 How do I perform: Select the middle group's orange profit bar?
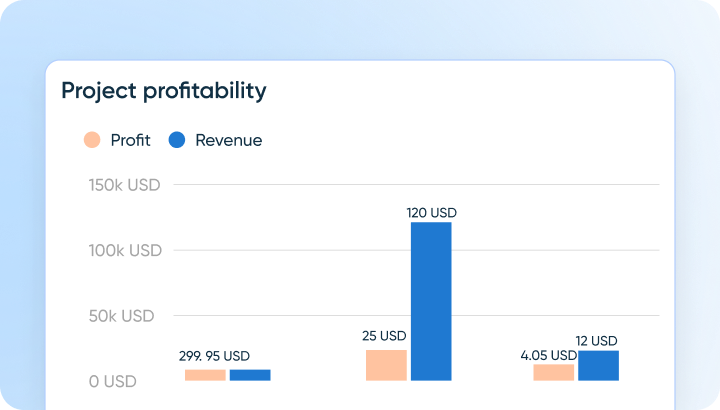(386, 365)
